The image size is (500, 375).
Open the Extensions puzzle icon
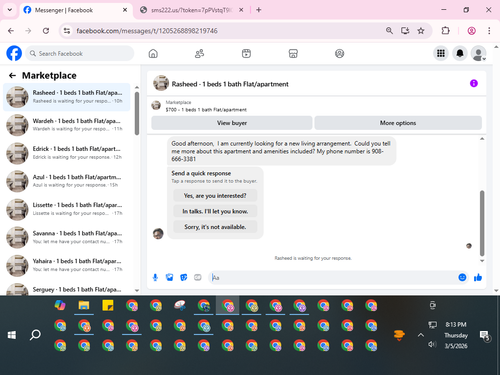coord(445,31)
